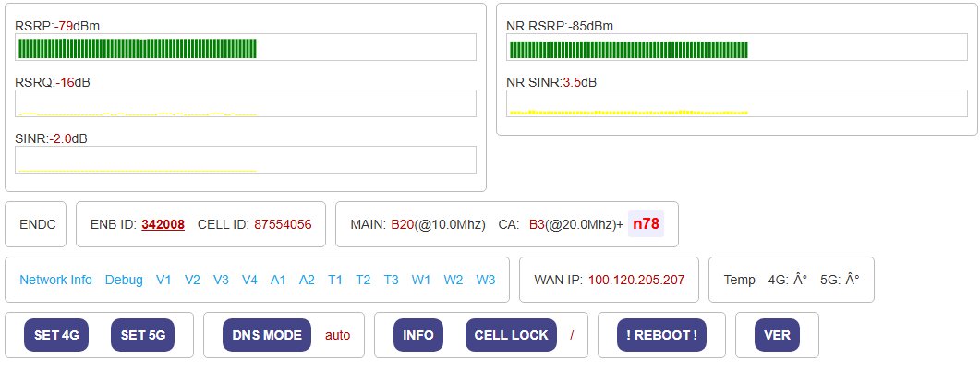980x371 pixels.
Task: Click the CELL LOCK button
Action: [x=511, y=335]
